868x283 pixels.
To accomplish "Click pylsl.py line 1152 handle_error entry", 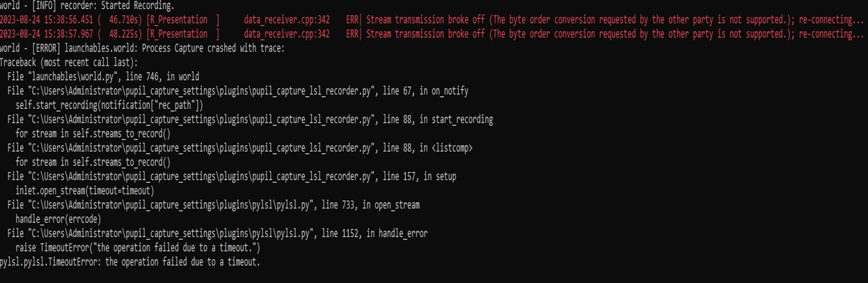I will (217, 234).
